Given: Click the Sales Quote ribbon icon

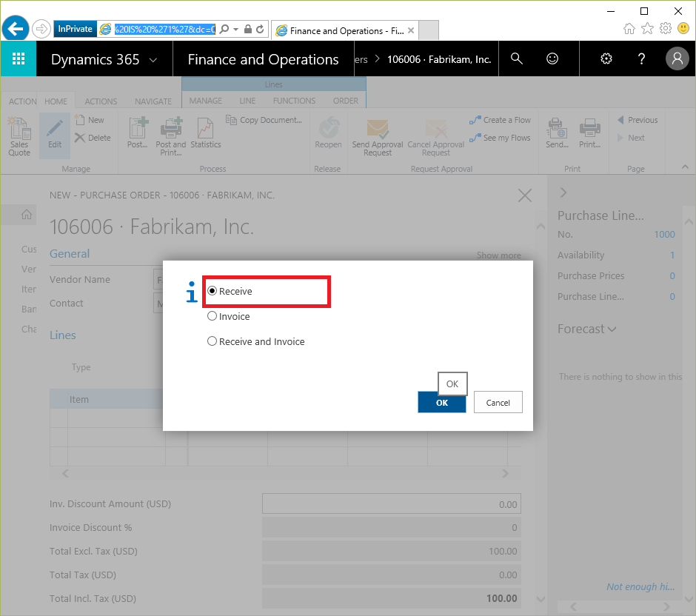Looking at the screenshot, I should point(19,137).
